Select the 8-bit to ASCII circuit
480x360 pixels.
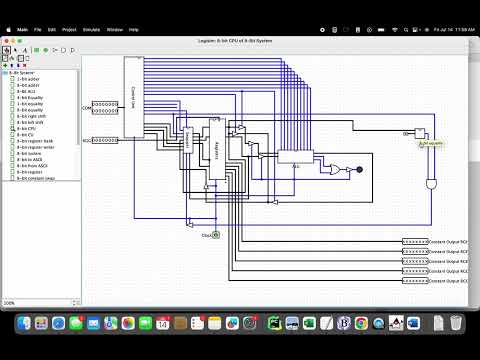click(30, 160)
